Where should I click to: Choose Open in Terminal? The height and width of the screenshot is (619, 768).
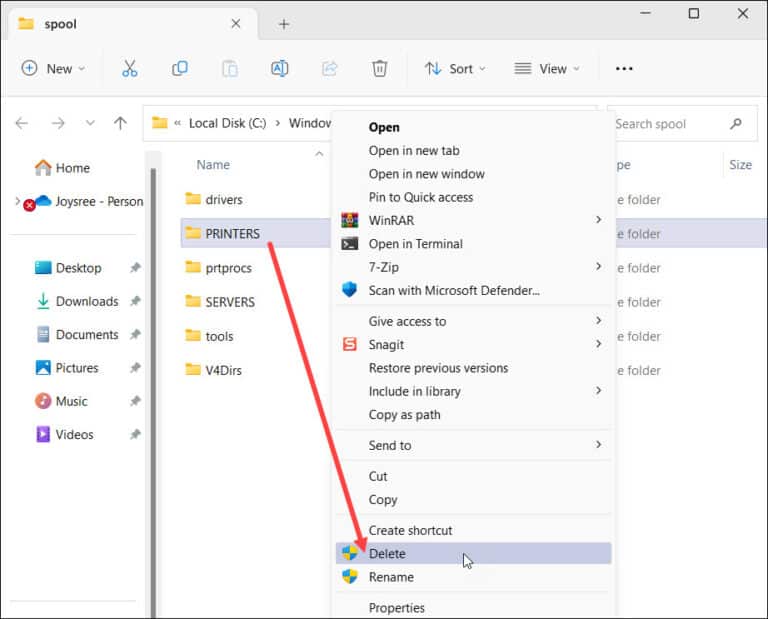pos(473,244)
